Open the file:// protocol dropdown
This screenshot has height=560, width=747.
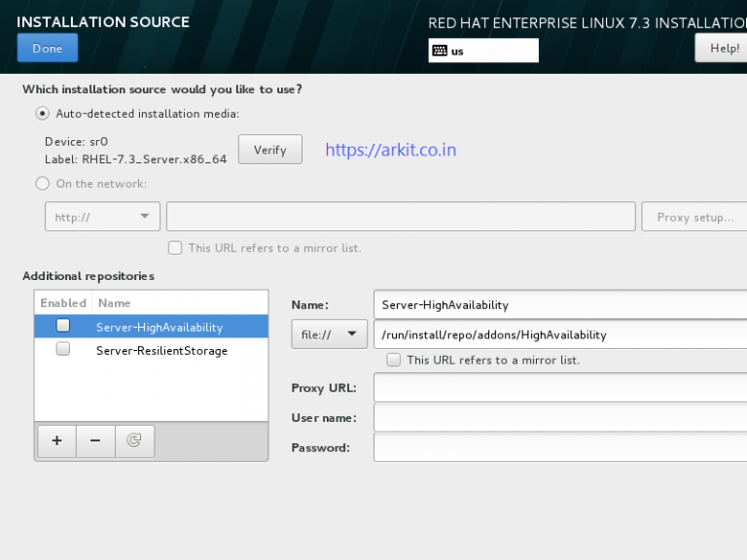pos(329,334)
